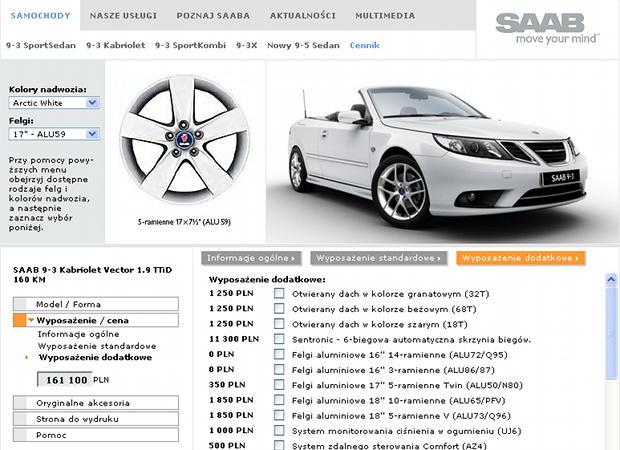Open Informacje ogólne in left sidebar

click(x=78, y=334)
